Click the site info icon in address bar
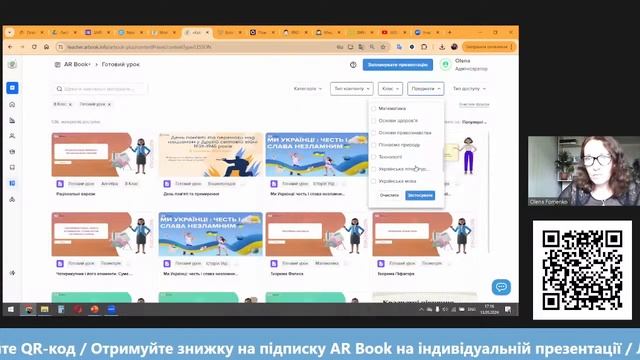This screenshot has width=640, height=360. coord(60,47)
